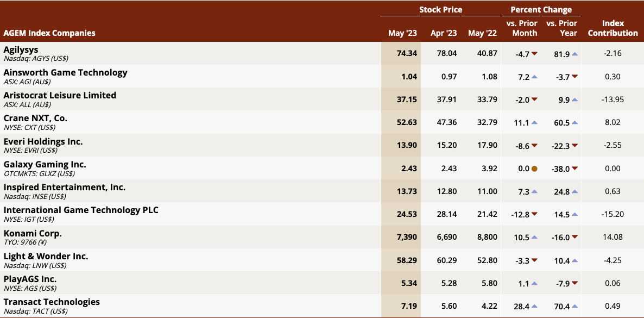Click the down arrow beside Everi Holdings -22.3
This screenshot has width=644, height=318.
(x=574, y=145)
